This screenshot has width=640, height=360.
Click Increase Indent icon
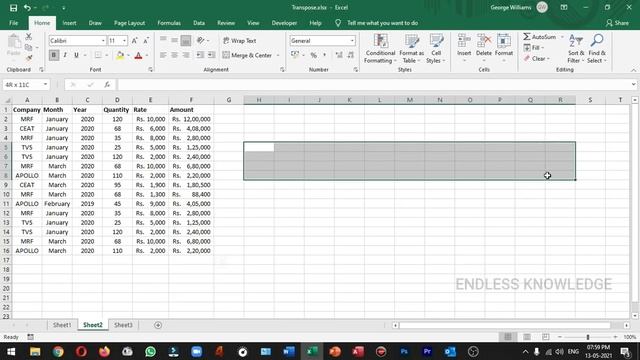click(211, 55)
